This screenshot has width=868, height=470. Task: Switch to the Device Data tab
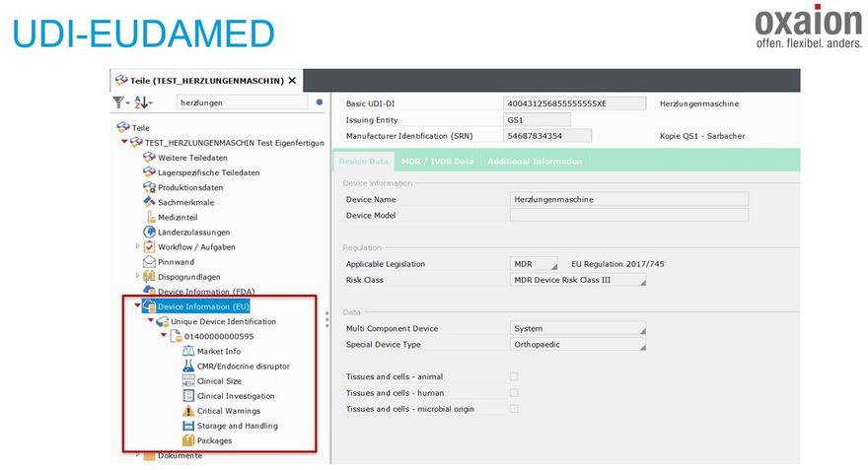pos(364,161)
